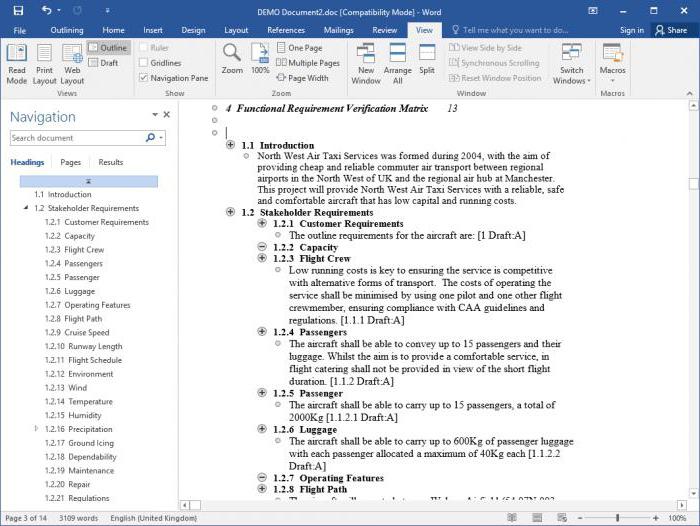The image size is (700, 526).
Task: Open a New Window
Action: [x=366, y=64]
